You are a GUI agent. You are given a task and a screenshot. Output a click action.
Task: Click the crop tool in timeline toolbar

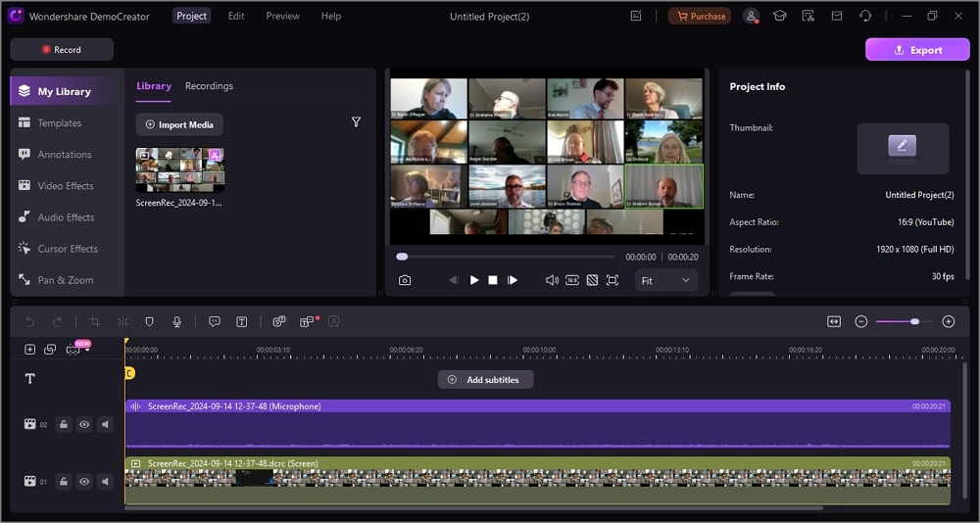coord(95,321)
